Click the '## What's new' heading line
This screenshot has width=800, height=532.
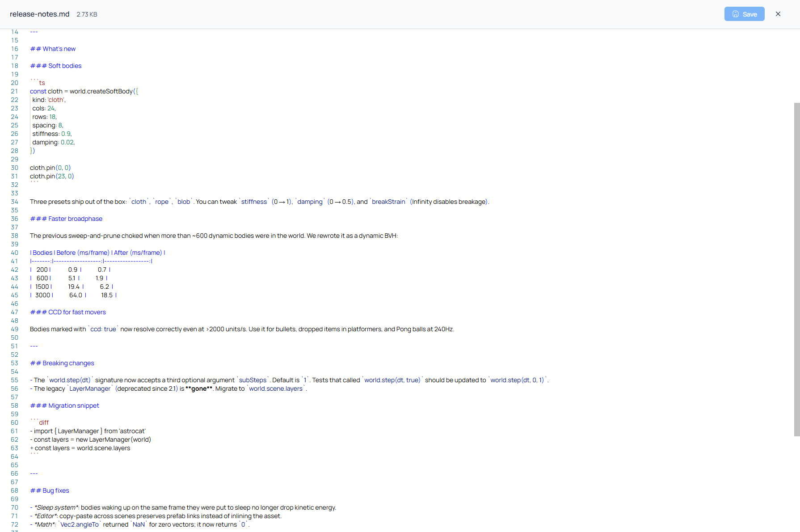(53, 49)
